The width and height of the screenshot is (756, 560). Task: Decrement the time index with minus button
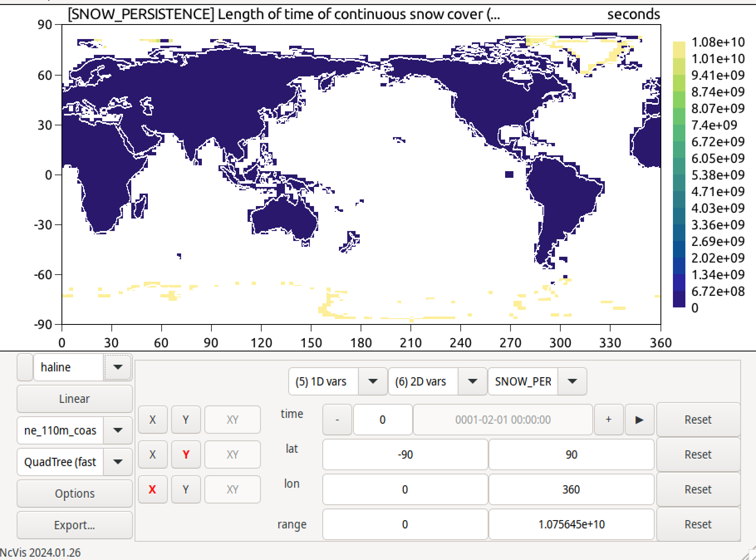337,420
